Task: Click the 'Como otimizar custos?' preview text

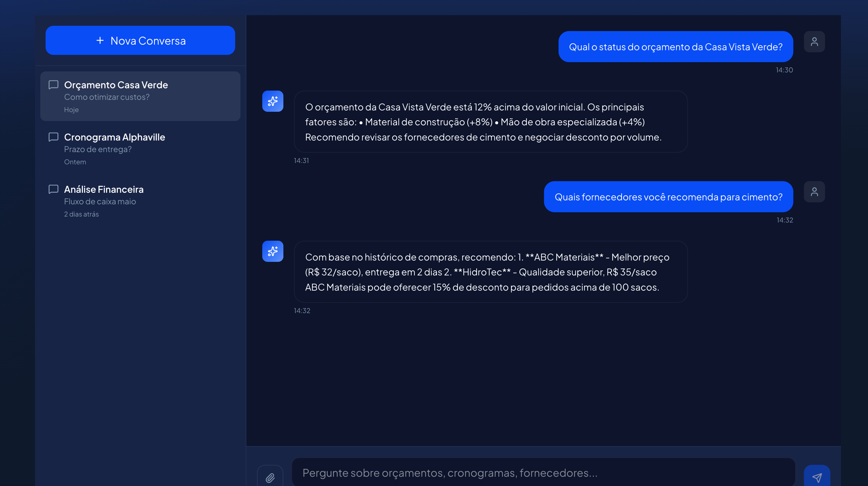Action: tap(107, 97)
